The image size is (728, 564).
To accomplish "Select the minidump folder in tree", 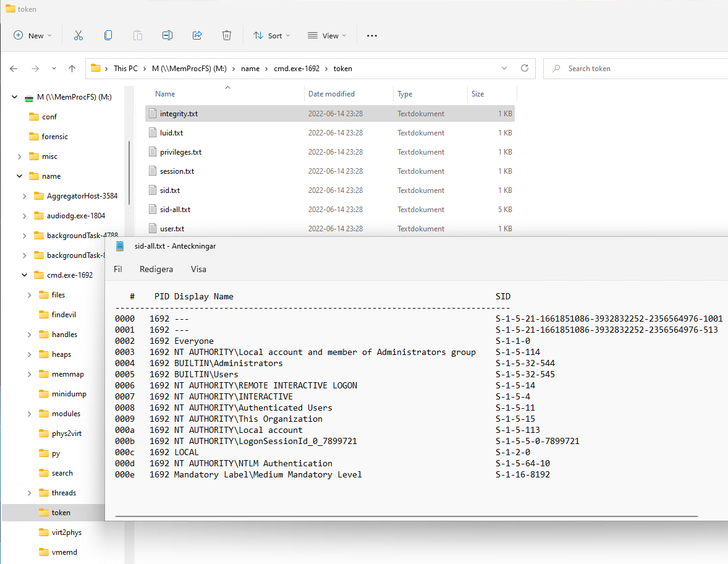I will 69,394.
